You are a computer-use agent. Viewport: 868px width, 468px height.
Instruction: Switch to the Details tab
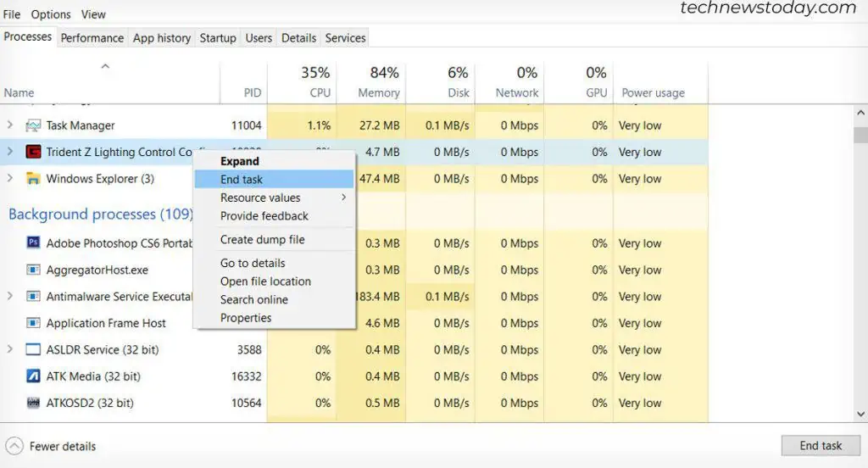(x=298, y=37)
